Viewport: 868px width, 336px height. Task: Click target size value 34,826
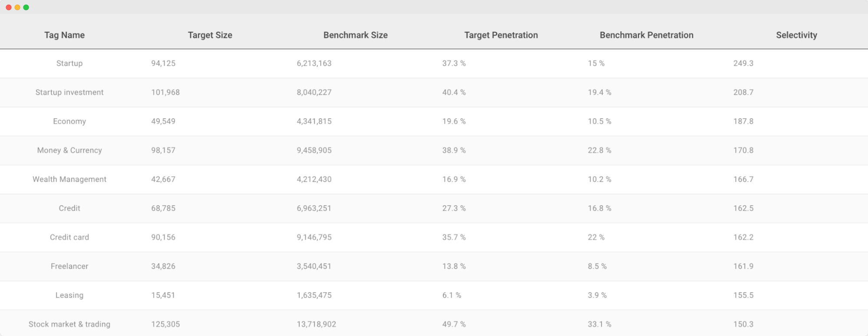click(163, 266)
